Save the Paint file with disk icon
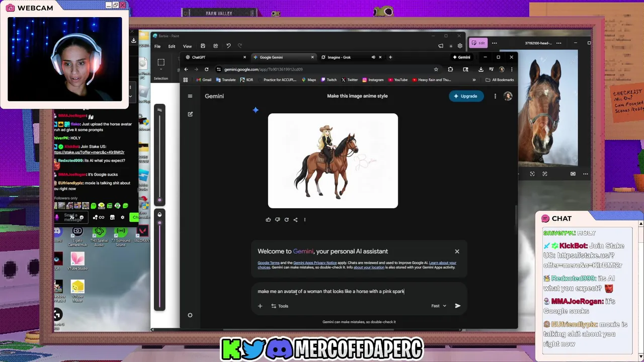The width and height of the screenshot is (644, 362). 203,46
